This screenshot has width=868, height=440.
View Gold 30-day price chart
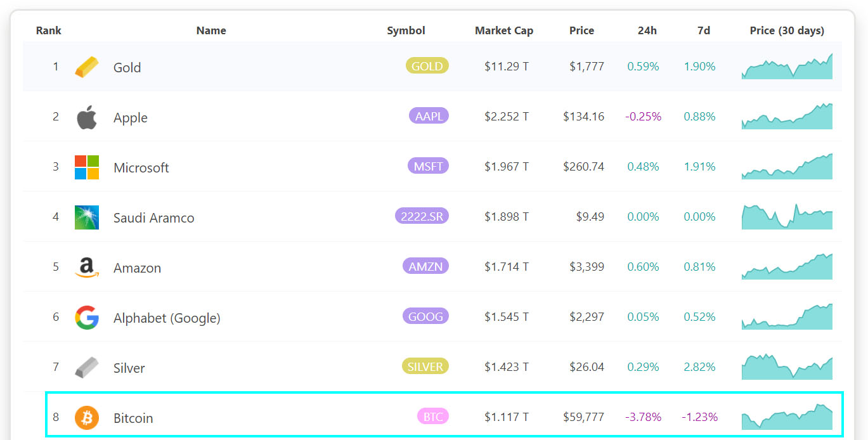[x=787, y=66]
